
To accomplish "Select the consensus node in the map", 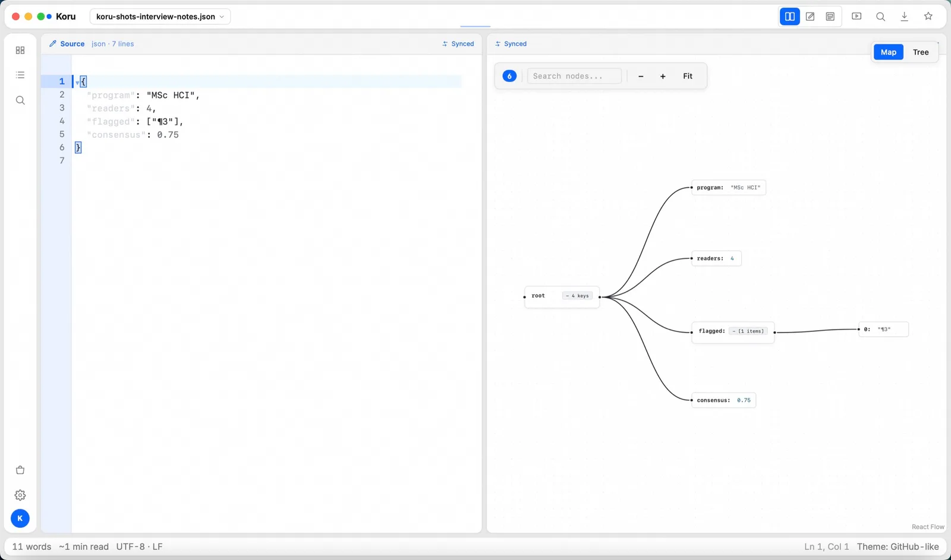I will pyautogui.click(x=723, y=400).
